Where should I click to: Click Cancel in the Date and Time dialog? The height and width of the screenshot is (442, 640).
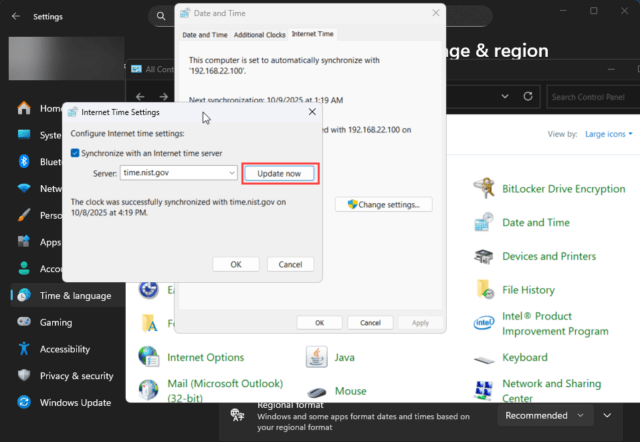point(370,323)
